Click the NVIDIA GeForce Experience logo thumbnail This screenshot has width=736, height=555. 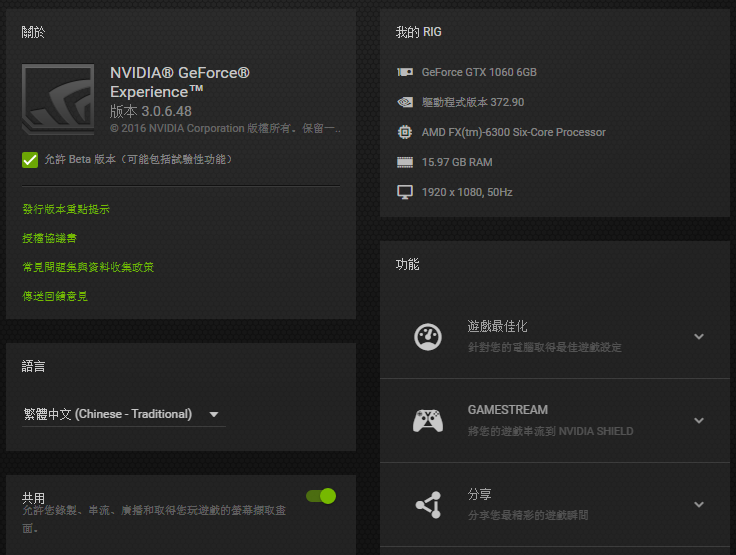click(58, 99)
